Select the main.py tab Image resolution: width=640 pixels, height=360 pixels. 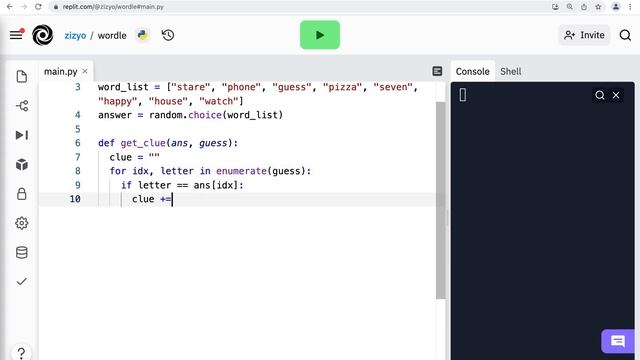(x=60, y=71)
